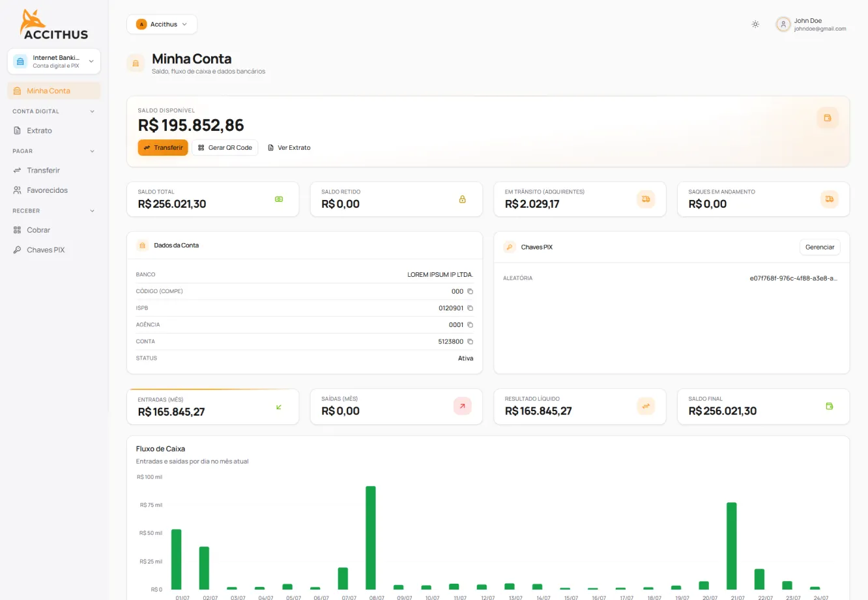Click the red arrow icon on Saídas card
Screen dimensions: 868x600
pos(462,406)
